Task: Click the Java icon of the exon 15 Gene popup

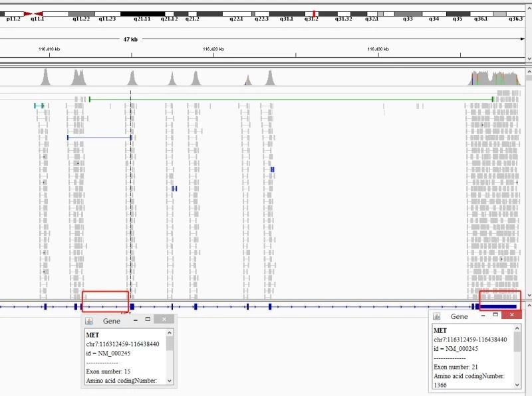Action: (90, 320)
